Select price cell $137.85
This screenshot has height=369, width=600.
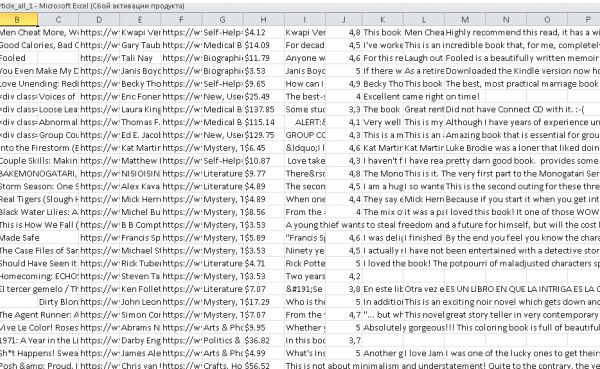point(264,109)
